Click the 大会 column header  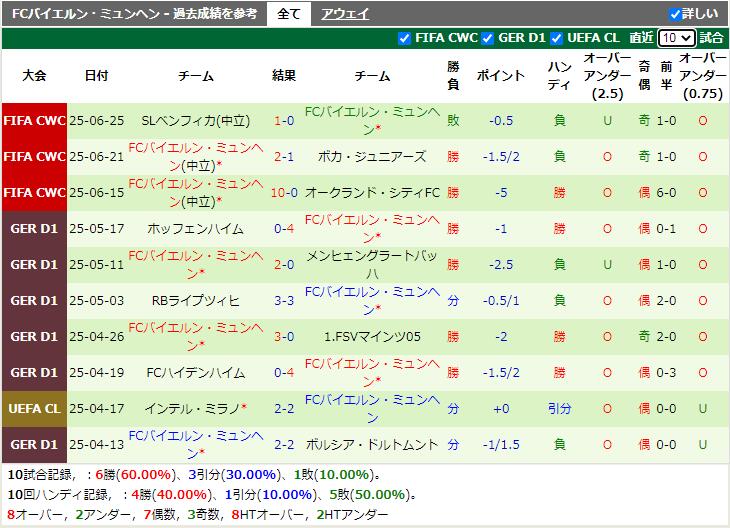coord(34,75)
